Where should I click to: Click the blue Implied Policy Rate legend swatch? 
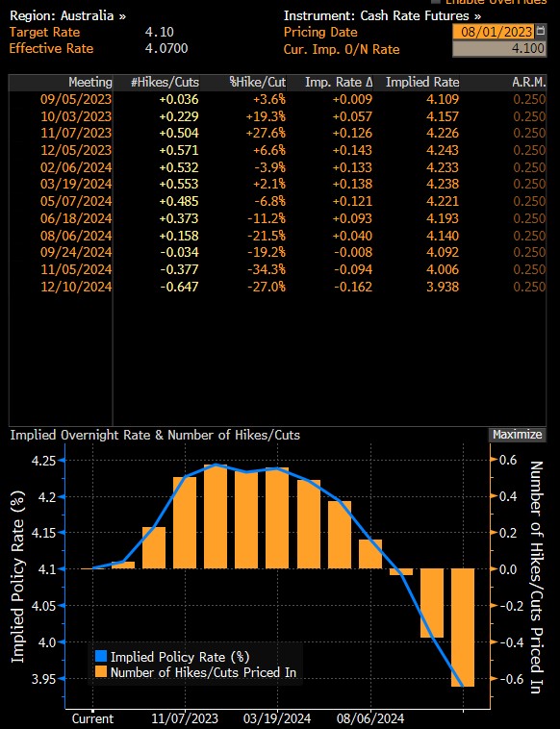(101, 657)
